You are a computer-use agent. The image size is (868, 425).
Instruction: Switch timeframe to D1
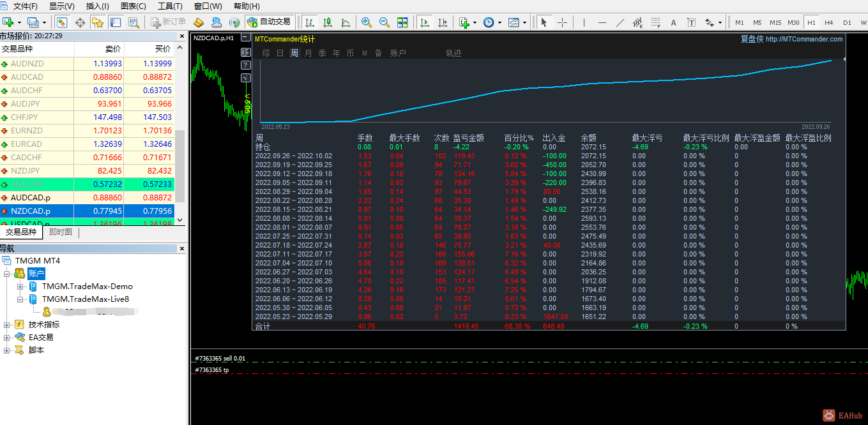pyautogui.click(x=847, y=22)
